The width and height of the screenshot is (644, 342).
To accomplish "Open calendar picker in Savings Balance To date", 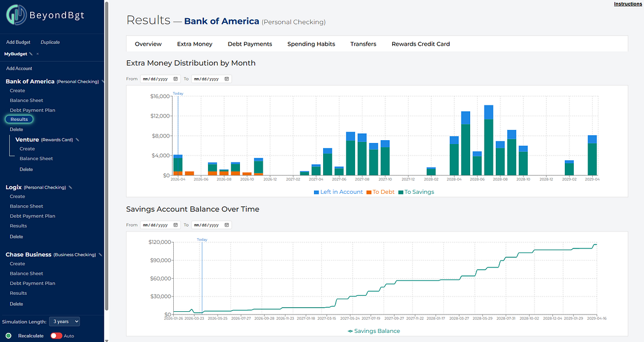I will click(x=226, y=225).
